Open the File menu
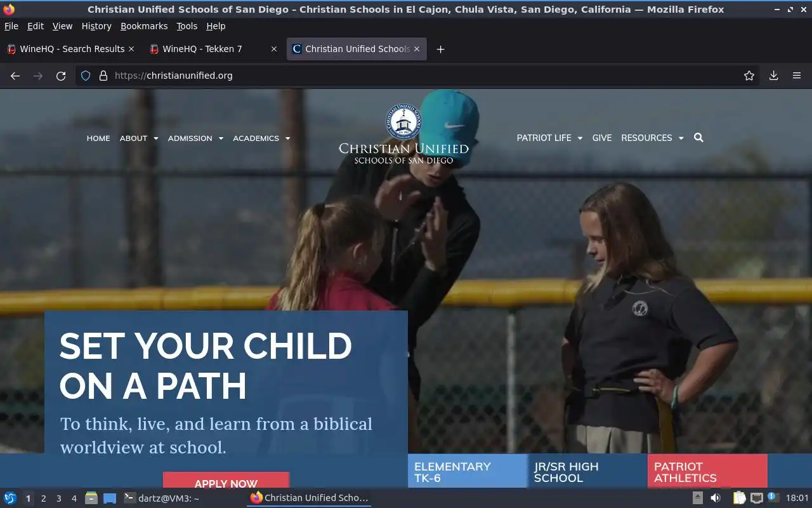The height and width of the screenshot is (508, 812). (x=11, y=26)
